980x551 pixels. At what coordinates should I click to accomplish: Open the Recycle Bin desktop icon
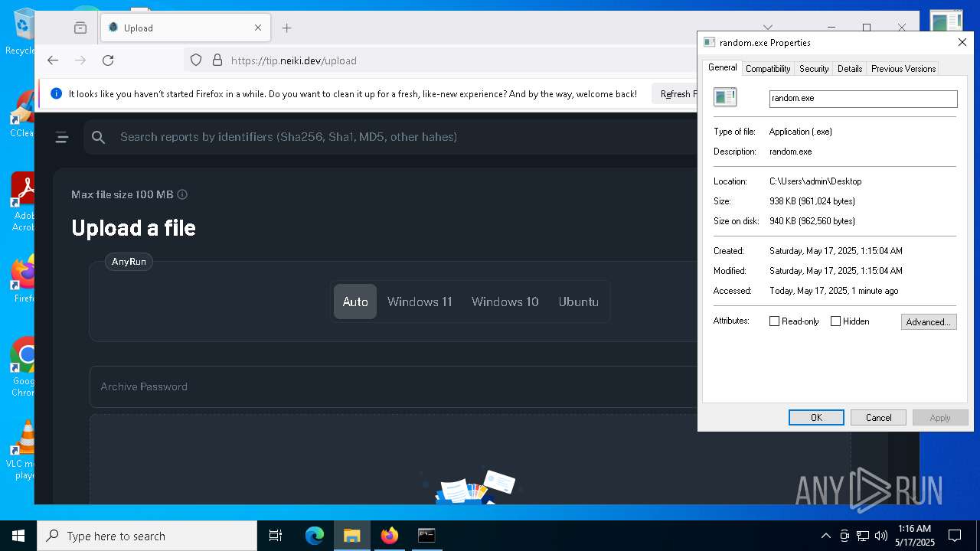[x=23, y=32]
